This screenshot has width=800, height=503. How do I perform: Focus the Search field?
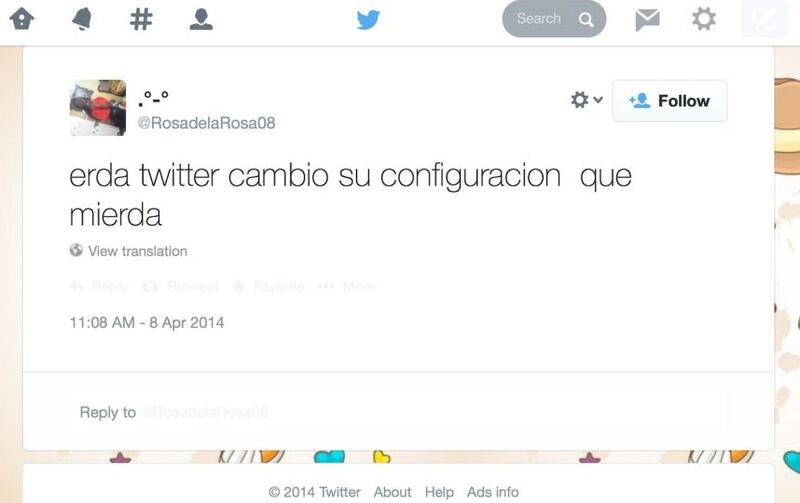[x=554, y=19]
